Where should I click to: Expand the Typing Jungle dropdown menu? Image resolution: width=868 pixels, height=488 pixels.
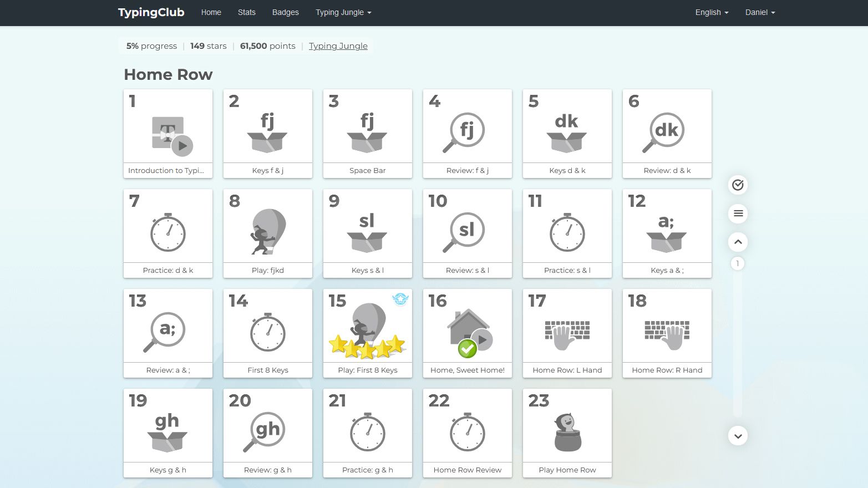click(x=343, y=12)
